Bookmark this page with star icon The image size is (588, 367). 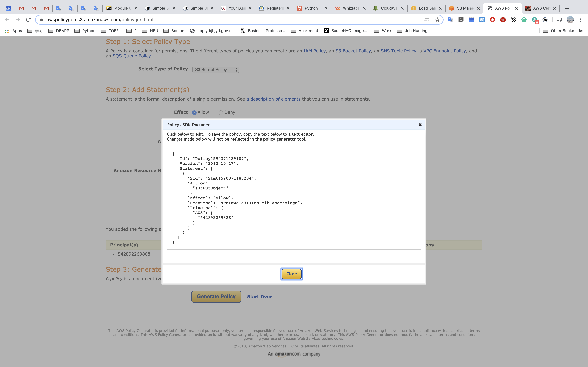tap(437, 20)
